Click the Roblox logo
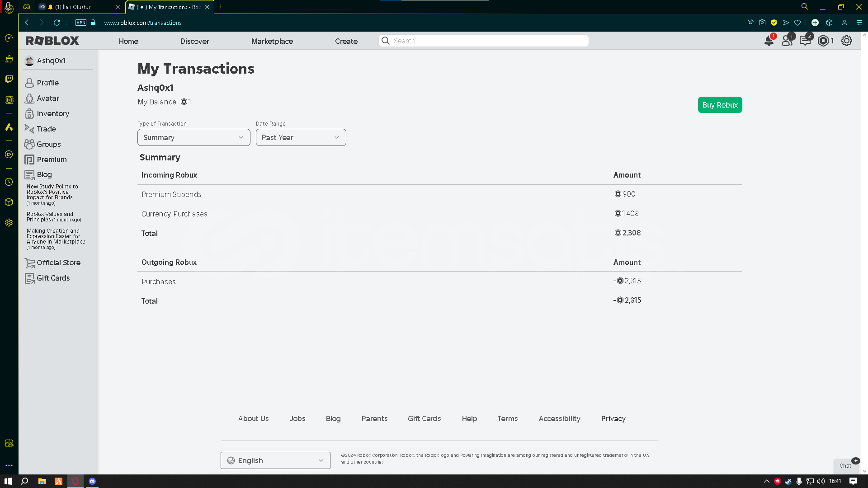This screenshot has width=868, height=488. click(52, 41)
